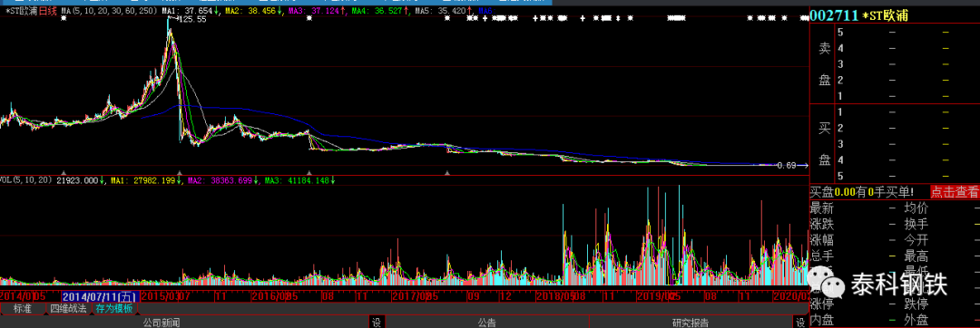Click the 日线 period label

click(47, 11)
